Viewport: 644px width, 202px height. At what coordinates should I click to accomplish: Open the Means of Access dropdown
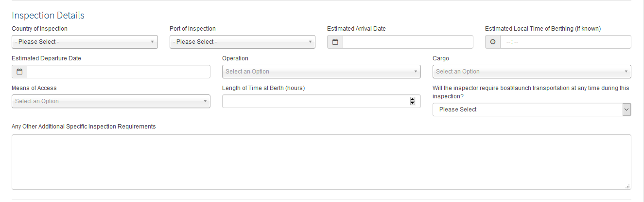pos(111,101)
